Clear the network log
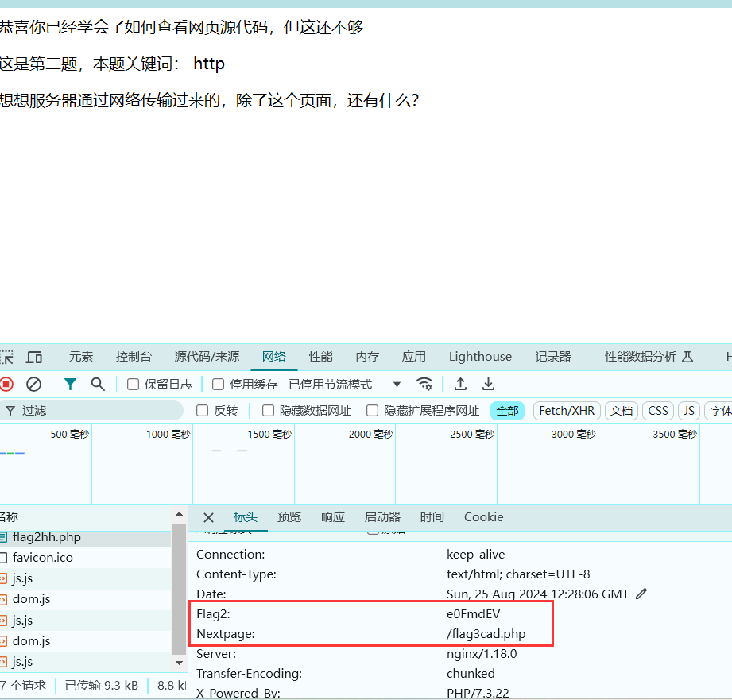 (x=33, y=385)
